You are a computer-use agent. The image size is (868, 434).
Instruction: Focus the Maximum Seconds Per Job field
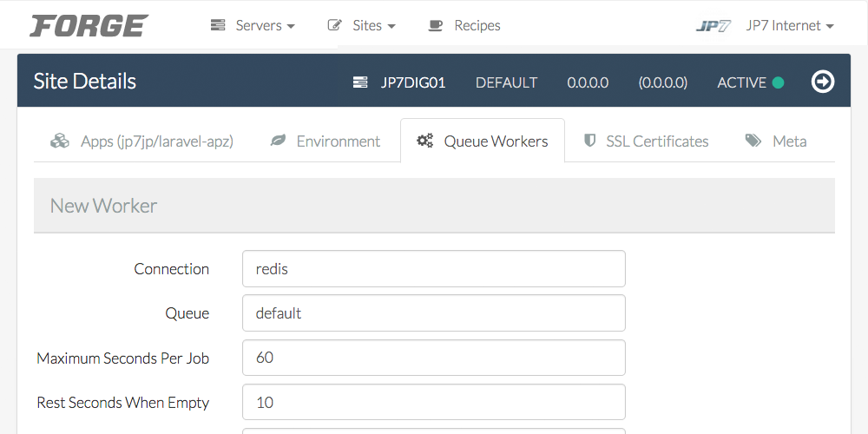pyautogui.click(x=433, y=358)
